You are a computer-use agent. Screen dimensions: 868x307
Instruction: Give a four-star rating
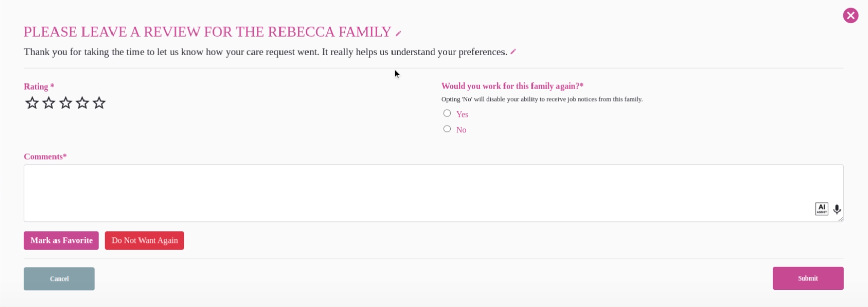pos(82,103)
